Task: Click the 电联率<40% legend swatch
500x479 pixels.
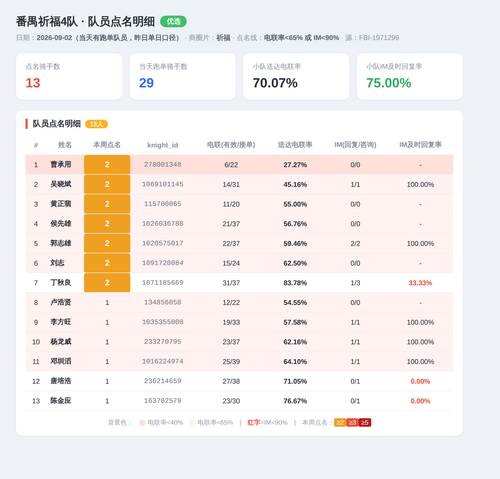Action: (x=142, y=423)
